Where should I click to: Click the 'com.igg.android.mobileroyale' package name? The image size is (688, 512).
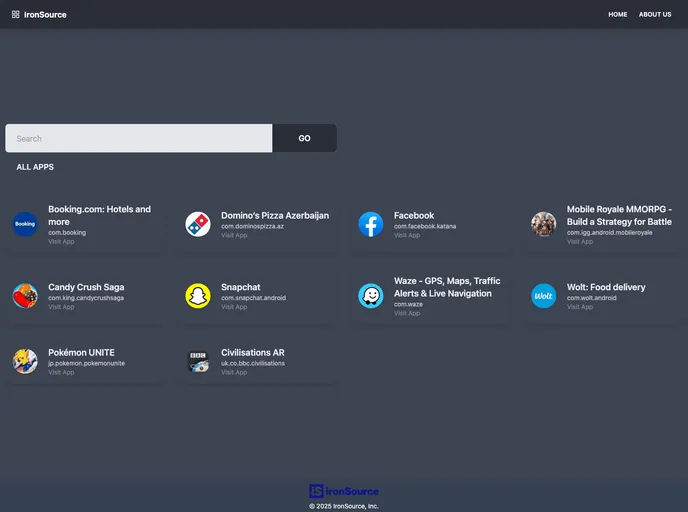click(609, 233)
